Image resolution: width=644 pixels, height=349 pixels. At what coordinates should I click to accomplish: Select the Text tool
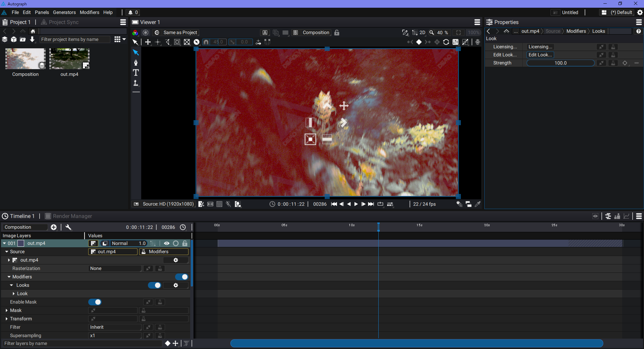coord(136,73)
